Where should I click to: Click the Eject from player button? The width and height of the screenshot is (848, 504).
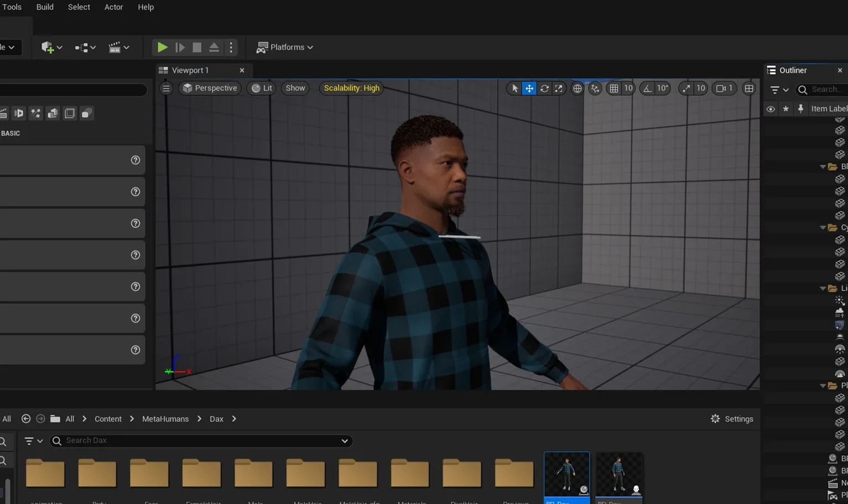pos(214,48)
